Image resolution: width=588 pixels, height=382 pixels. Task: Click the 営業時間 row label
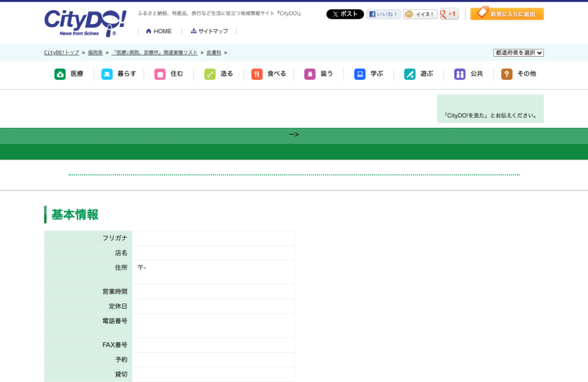click(x=115, y=291)
